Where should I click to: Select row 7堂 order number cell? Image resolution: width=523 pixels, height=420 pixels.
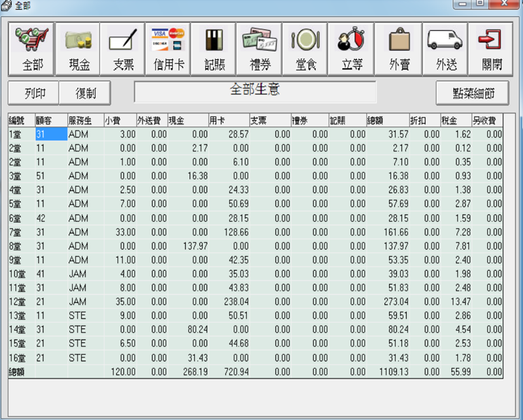(22, 232)
